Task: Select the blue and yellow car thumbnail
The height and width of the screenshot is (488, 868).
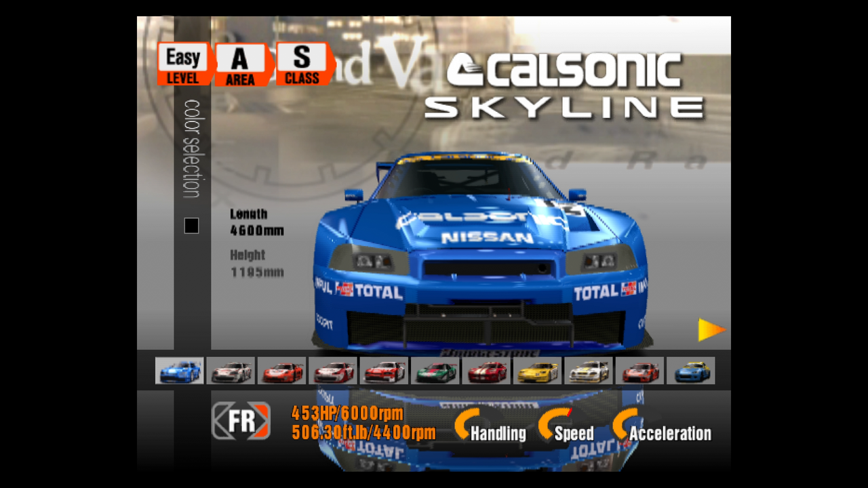Action: pos(691,371)
